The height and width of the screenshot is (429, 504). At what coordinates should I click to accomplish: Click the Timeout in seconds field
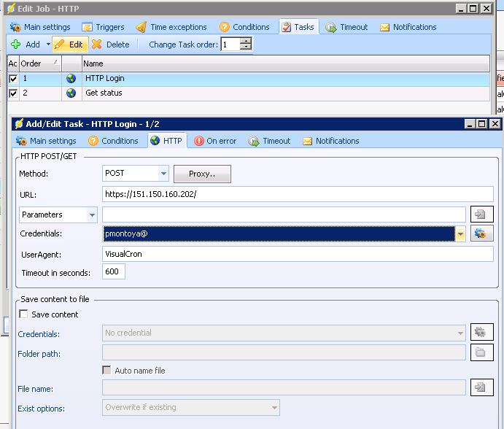click(114, 272)
